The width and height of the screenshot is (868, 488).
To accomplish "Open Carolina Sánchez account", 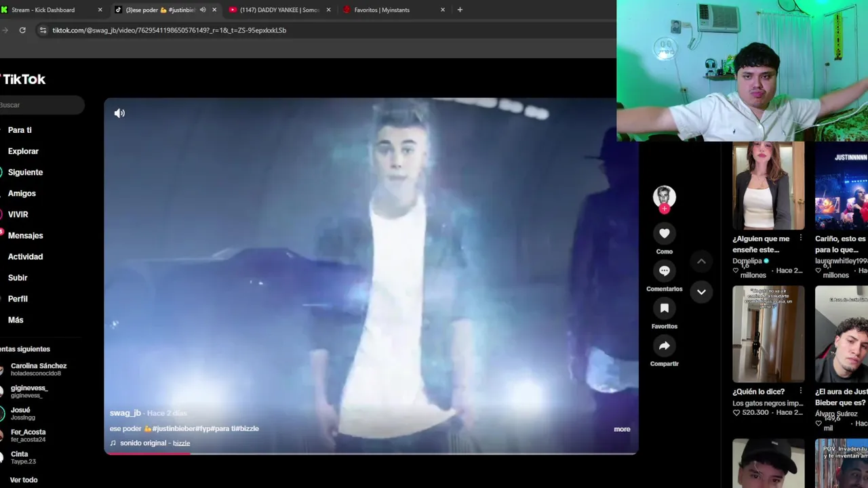I will (x=39, y=369).
